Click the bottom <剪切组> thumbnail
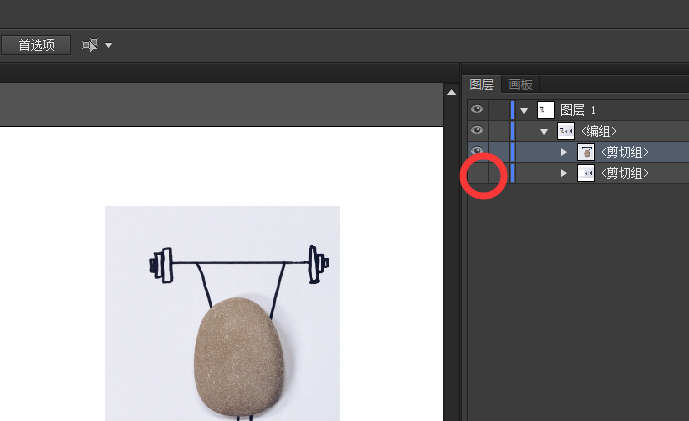 pos(586,173)
